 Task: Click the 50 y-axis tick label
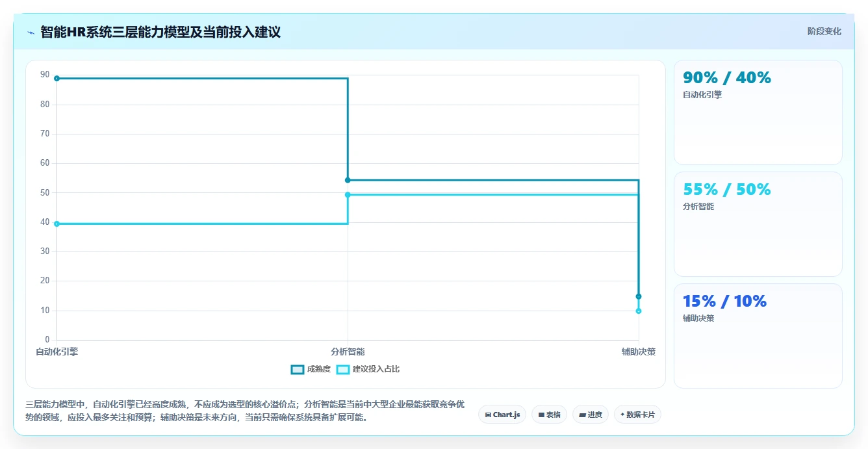click(45, 192)
